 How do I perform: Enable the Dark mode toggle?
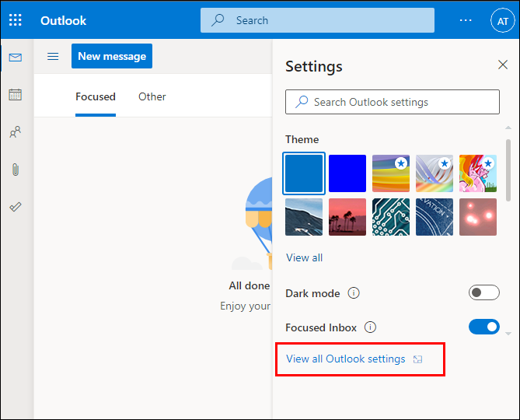483,293
